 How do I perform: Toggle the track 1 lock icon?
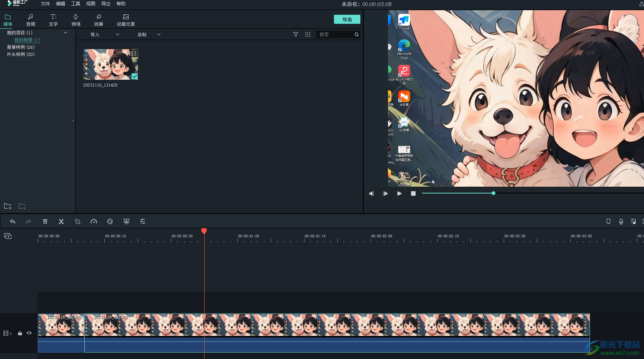pos(20,333)
